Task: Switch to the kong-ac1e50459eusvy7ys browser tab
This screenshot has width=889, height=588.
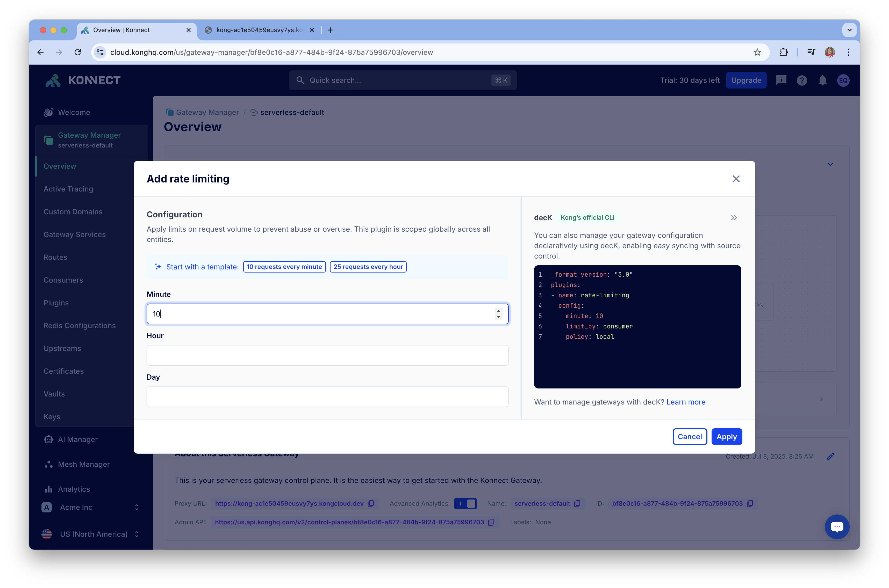Action: pyautogui.click(x=259, y=30)
